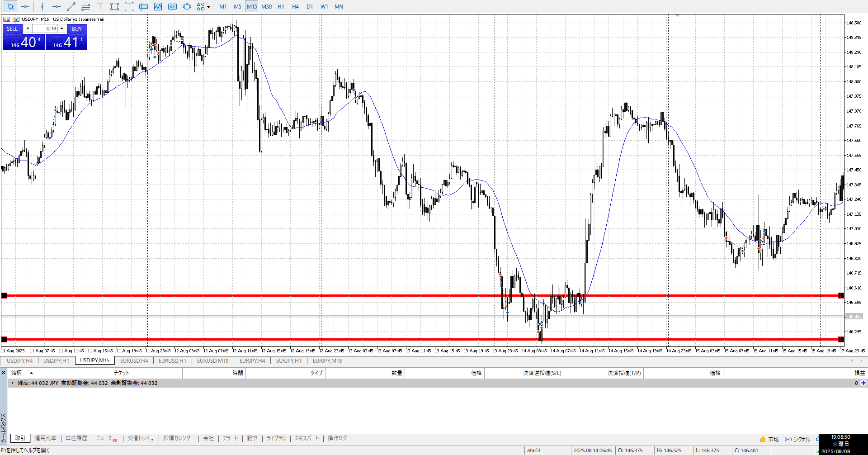Open the objects dropdown arrow in toolbar
868x455 pixels.
208,7
